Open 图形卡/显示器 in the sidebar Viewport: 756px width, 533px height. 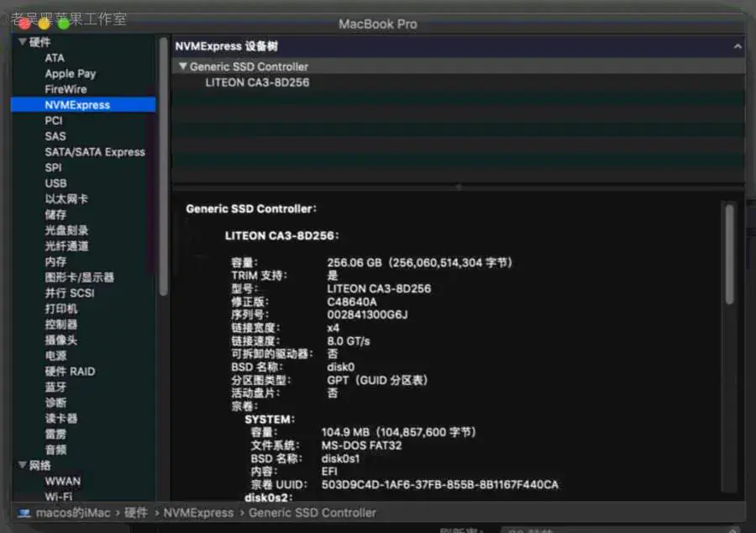(80, 277)
